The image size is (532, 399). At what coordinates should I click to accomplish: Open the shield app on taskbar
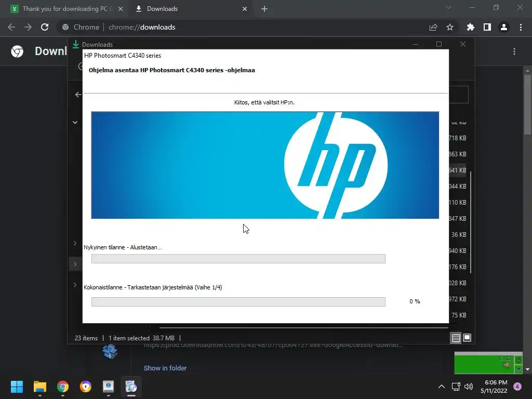click(x=86, y=387)
